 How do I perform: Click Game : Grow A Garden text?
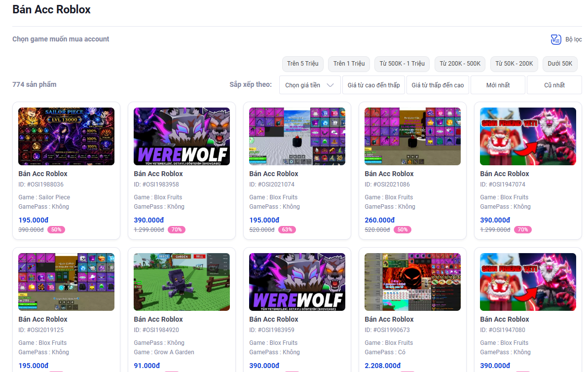click(164, 352)
